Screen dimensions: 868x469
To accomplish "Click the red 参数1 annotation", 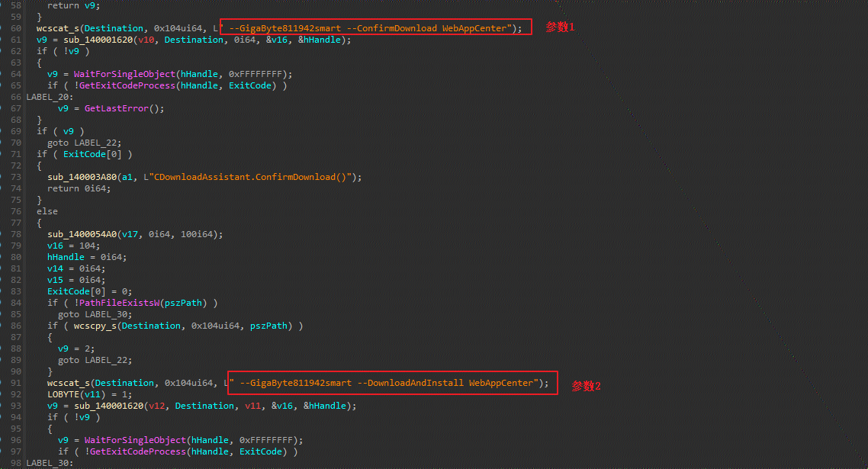I will pyautogui.click(x=560, y=27).
